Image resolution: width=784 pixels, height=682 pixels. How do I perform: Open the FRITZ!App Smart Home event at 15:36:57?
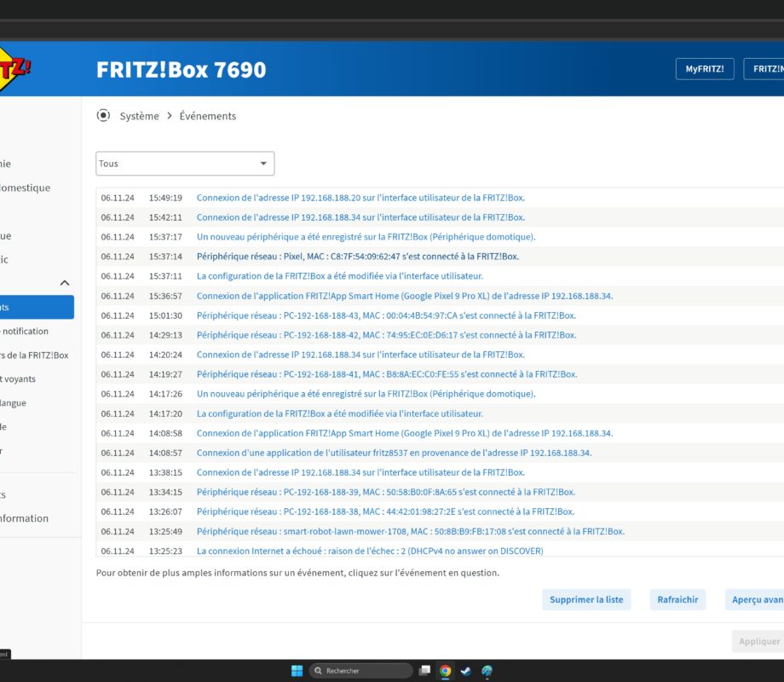(405, 296)
